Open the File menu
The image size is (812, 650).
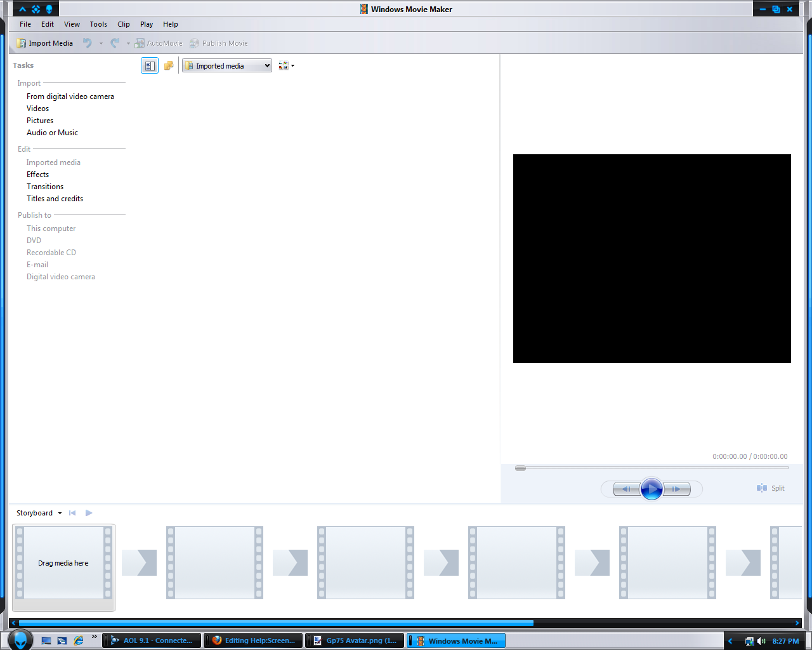[25, 24]
